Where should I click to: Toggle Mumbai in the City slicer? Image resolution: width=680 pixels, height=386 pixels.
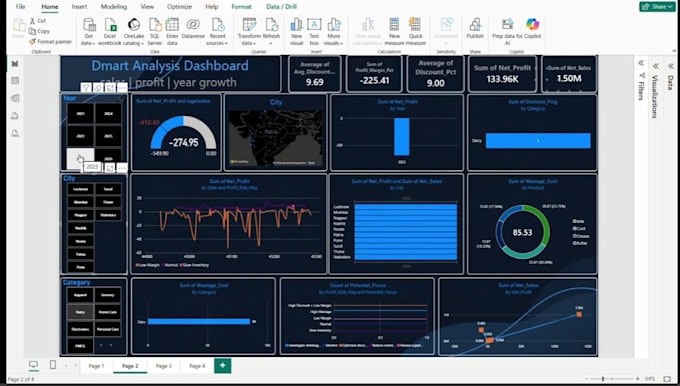click(x=81, y=202)
